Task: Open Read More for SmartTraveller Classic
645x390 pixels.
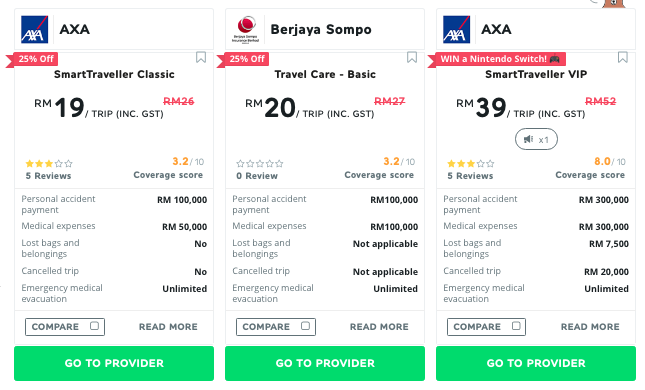Action: (168, 327)
